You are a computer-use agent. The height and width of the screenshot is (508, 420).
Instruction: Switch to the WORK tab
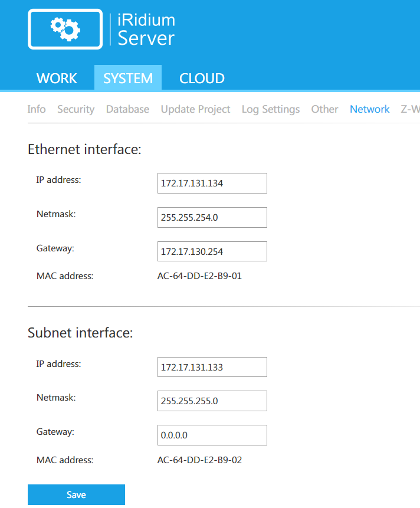point(57,78)
